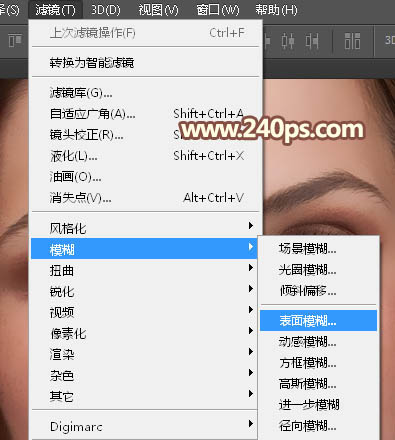
Task: Click the auto-align layers icon
Action: pos(352,41)
